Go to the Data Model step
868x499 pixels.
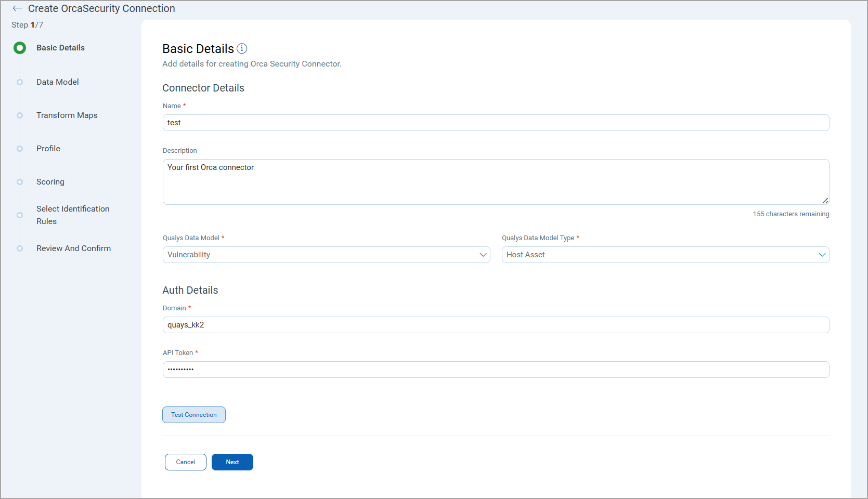tap(58, 82)
